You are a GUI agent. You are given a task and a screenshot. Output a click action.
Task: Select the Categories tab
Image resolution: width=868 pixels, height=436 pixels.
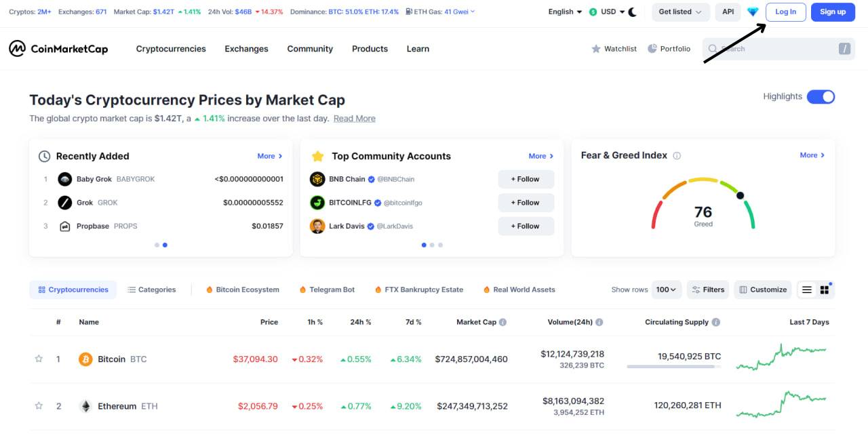coord(152,290)
